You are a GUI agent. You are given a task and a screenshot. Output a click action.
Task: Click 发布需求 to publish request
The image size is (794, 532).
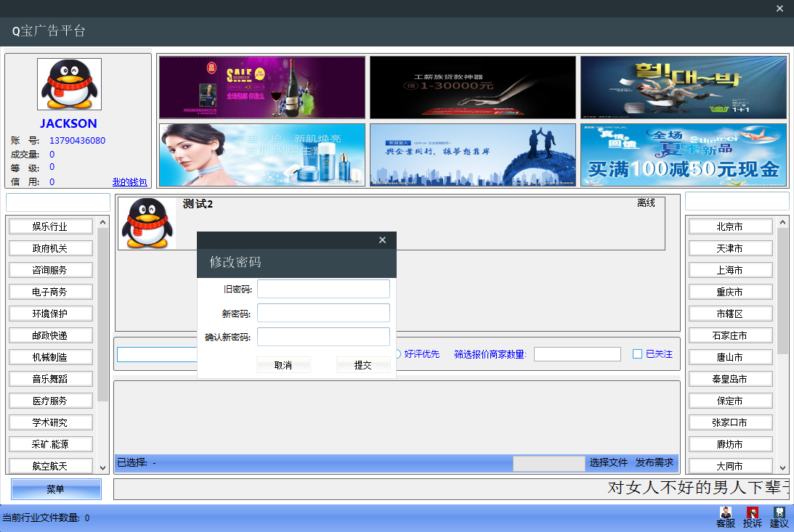655,462
